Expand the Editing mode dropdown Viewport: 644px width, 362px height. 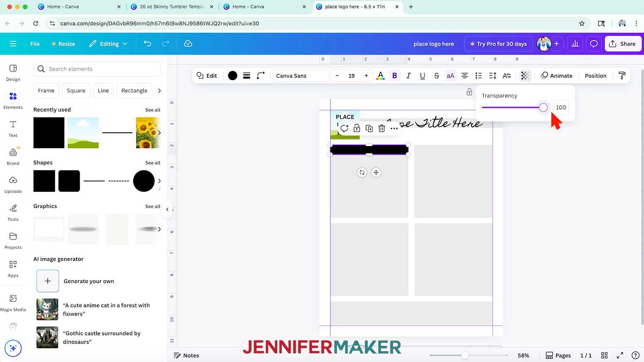[108, 44]
